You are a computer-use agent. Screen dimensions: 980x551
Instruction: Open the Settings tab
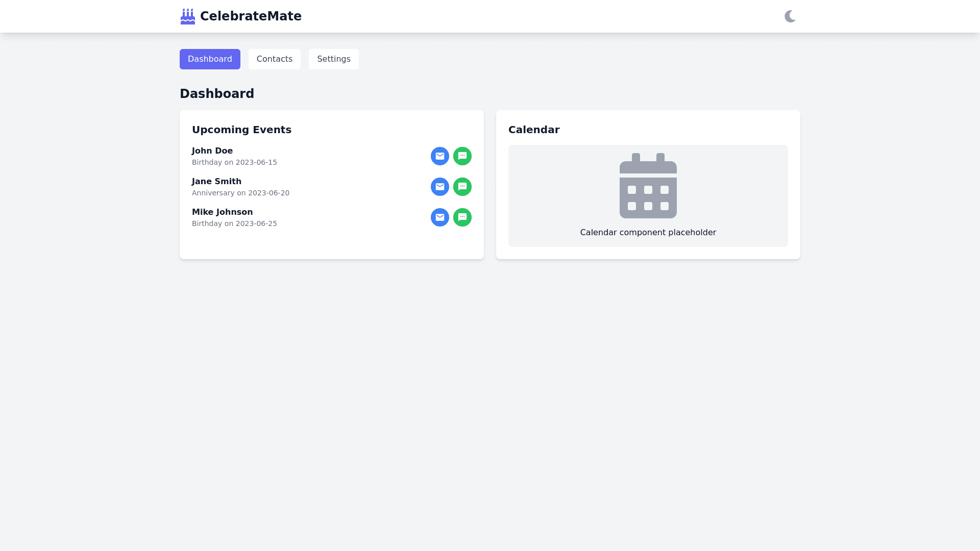[x=333, y=59]
